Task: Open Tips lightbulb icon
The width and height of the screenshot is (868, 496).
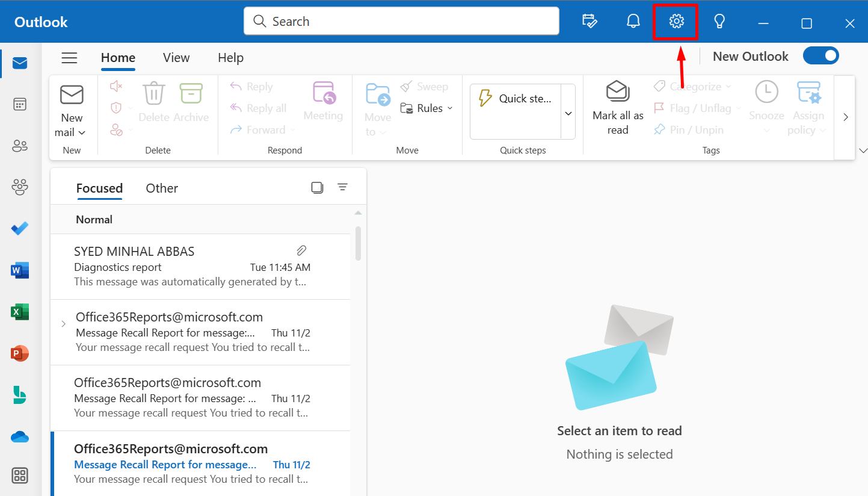Action: point(719,22)
